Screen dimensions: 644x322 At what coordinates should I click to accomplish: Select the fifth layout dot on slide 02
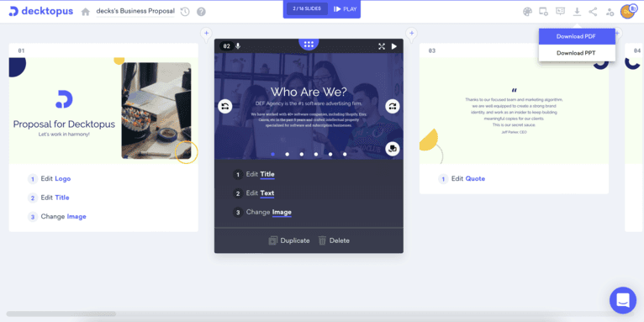(x=330, y=155)
